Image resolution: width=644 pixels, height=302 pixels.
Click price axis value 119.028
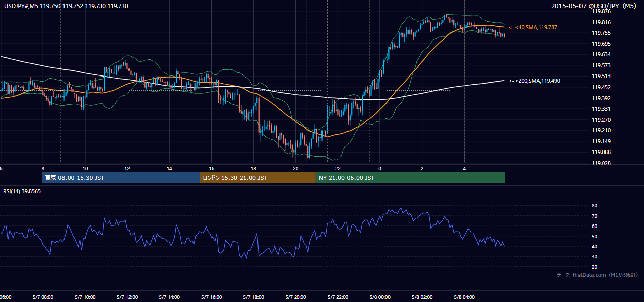(601, 163)
